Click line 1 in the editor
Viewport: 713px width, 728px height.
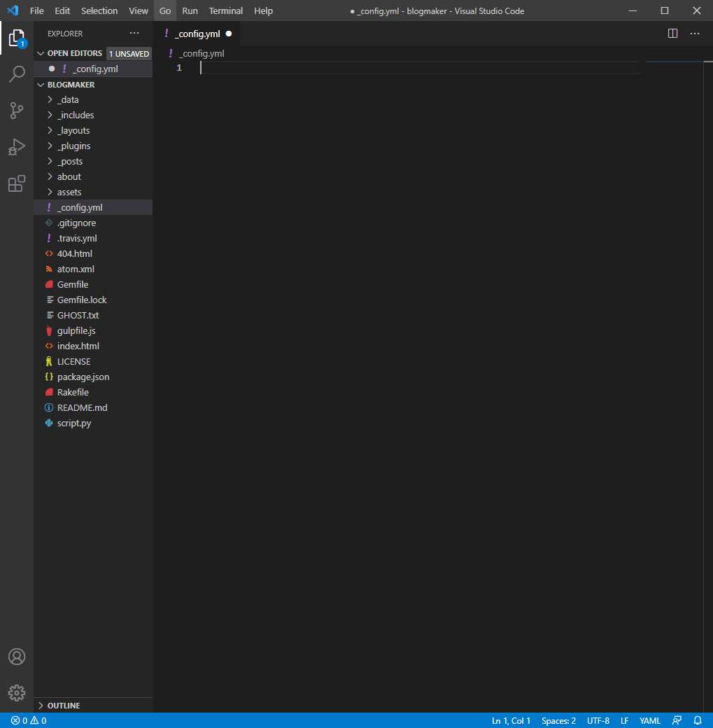(420, 68)
